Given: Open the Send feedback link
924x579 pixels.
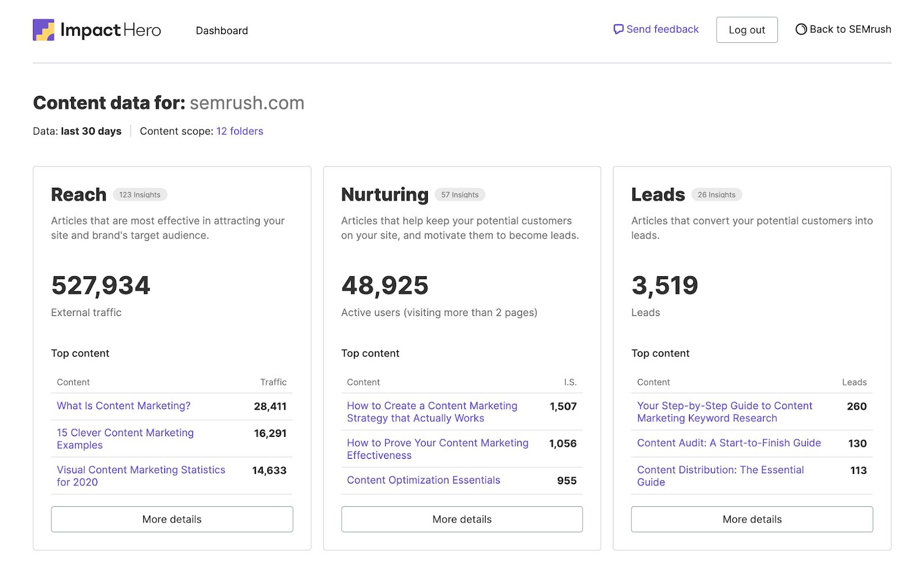Looking at the screenshot, I should 656,29.
